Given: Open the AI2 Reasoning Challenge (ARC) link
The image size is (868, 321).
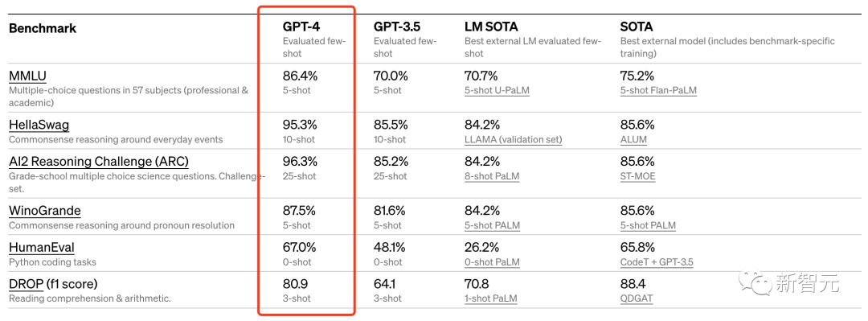Looking at the screenshot, I should (99, 162).
